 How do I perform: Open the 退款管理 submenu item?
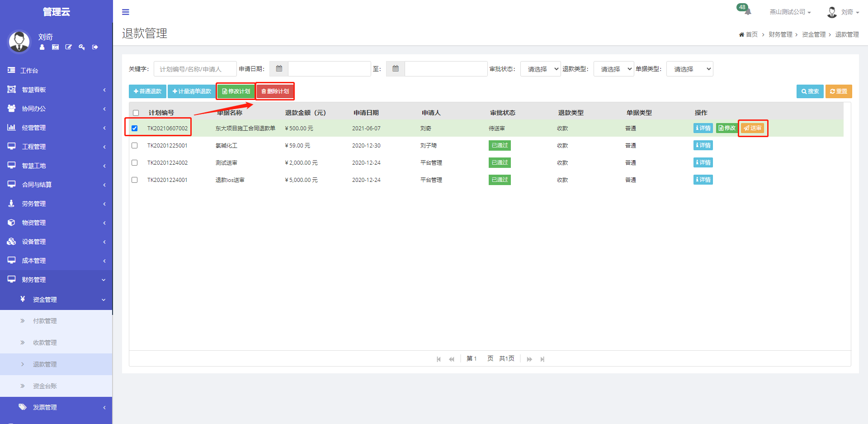[56, 364]
